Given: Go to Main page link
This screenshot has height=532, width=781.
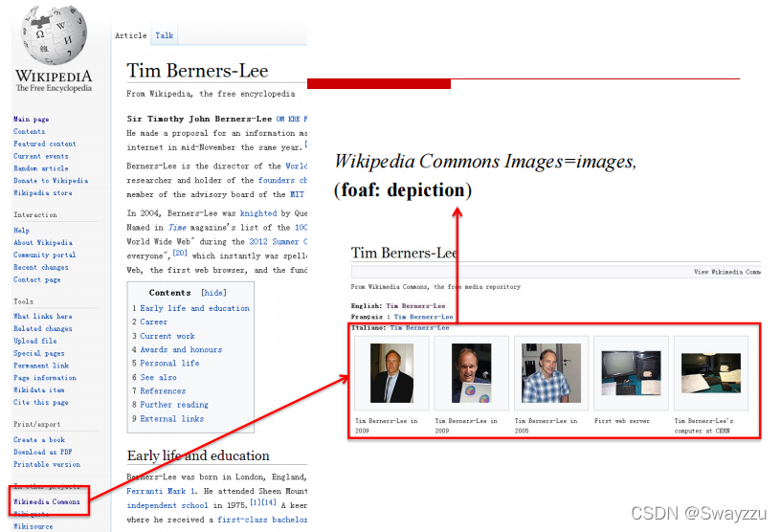Looking at the screenshot, I should point(31,119).
